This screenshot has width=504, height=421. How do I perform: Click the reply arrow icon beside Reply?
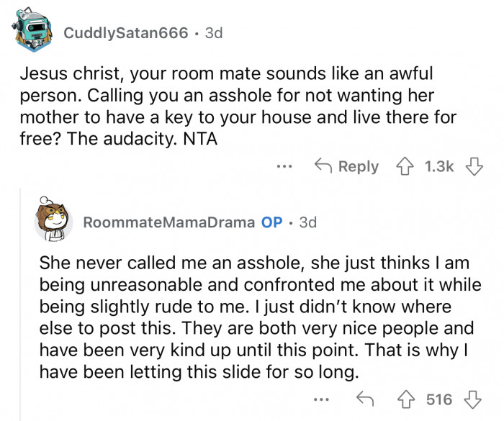[325, 166]
